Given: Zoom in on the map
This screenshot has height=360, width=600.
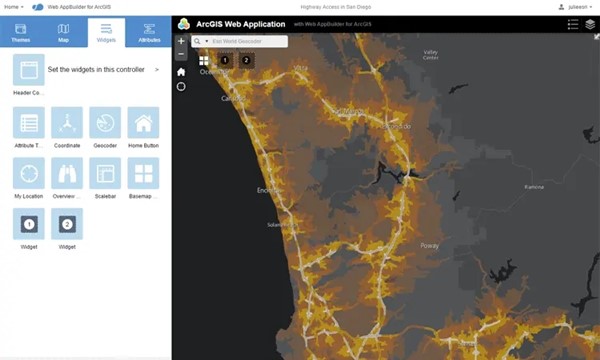Looking at the screenshot, I should click(x=181, y=41).
